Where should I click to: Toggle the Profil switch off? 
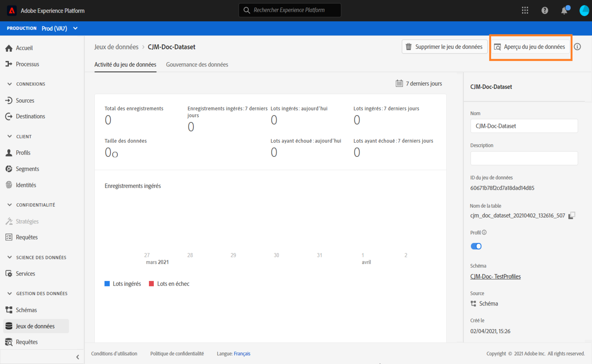[476, 246]
